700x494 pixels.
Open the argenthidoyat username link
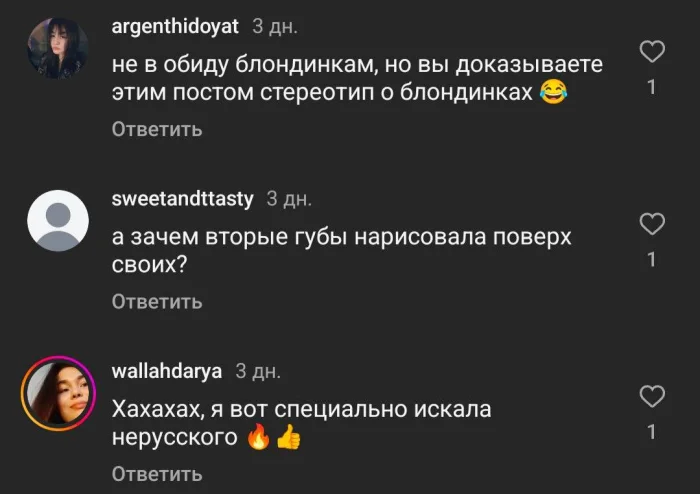(175, 26)
